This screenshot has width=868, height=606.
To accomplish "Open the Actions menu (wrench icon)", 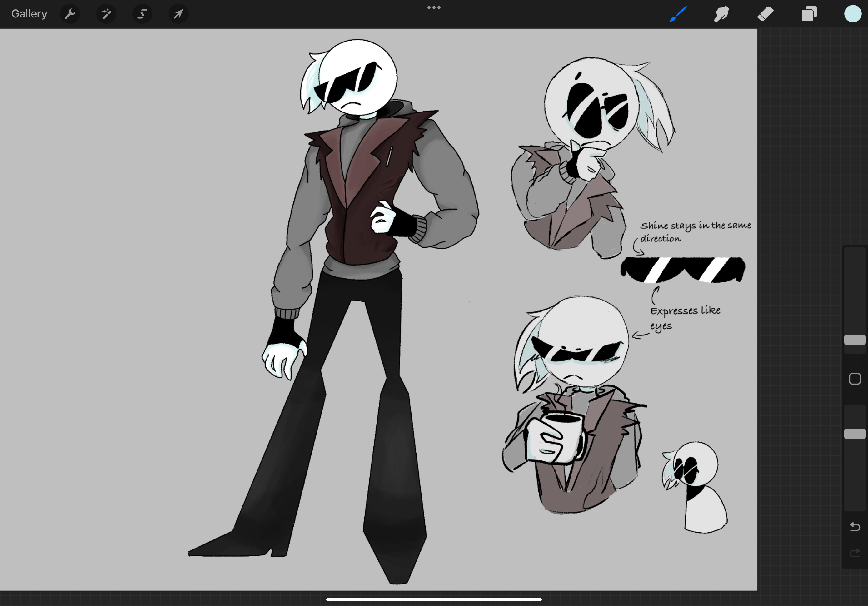I will click(70, 14).
